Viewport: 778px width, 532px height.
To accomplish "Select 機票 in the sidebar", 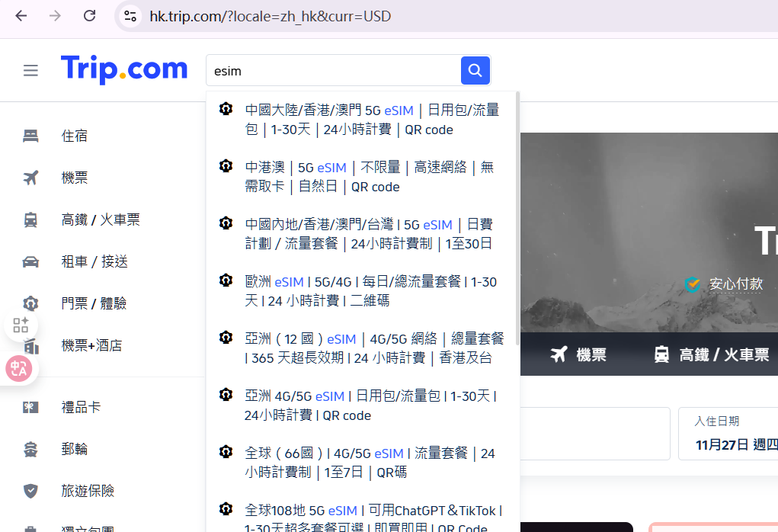I will [75, 178].
